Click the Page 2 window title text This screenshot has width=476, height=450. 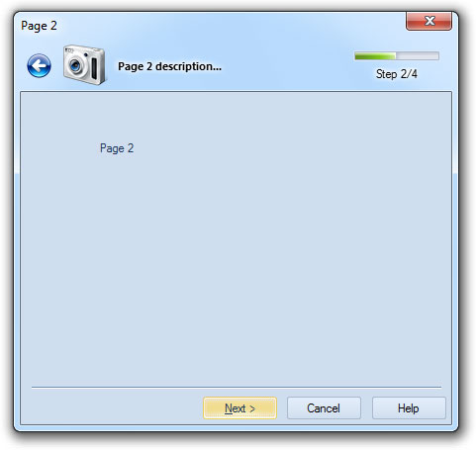pyautogui.click(x=39, y=26)
